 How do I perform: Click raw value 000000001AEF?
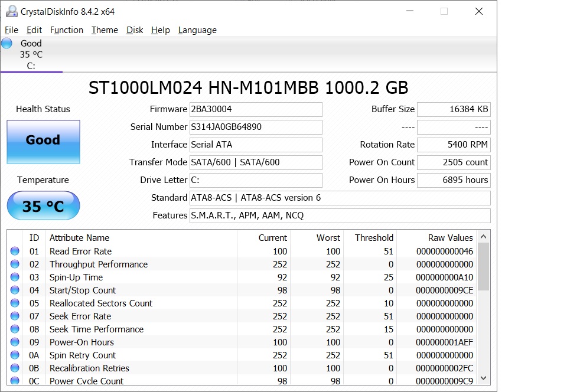point(444,342)
